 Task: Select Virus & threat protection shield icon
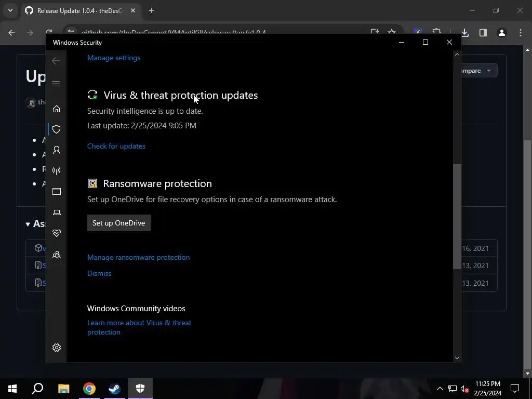pyautogui.click(x=57, y=129)
